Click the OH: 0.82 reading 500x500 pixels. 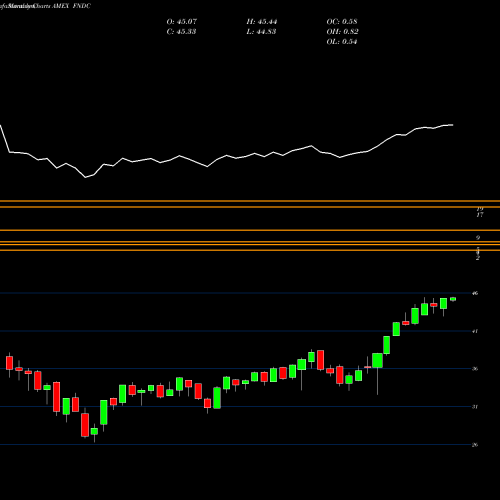click(342, 32)
